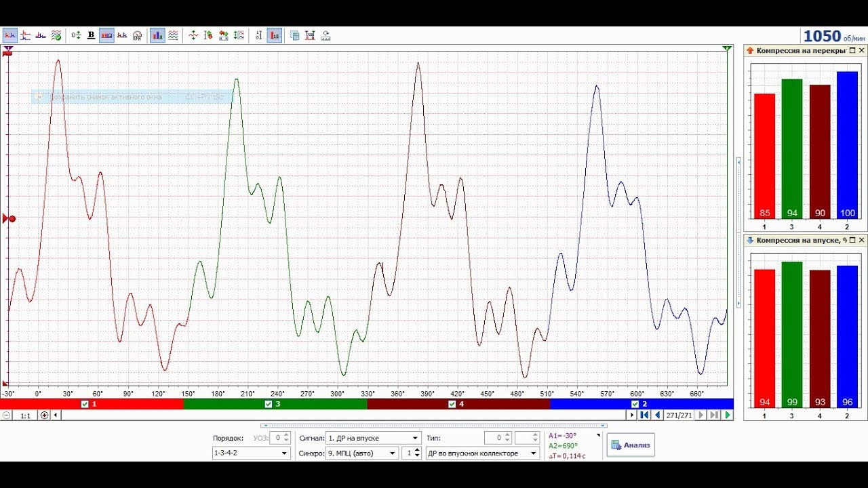This screenshot has width=868, height=488.
Task: Select the first waveform cylinder-view toolbar icon
Action: coord(10,35)
